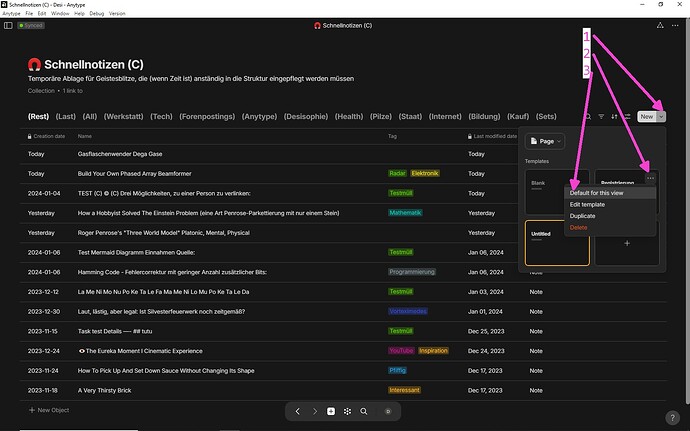The width and height of the screenshot is (690, 431).
Task: Open search from the bottom navigation bar
Action: click(x=363, y=411)
